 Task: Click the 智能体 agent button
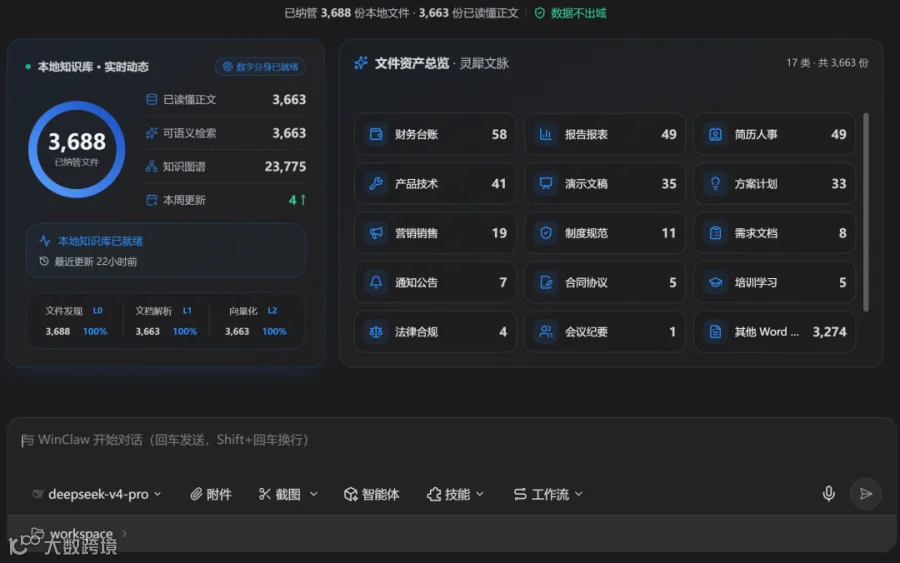tap(371, 494)
